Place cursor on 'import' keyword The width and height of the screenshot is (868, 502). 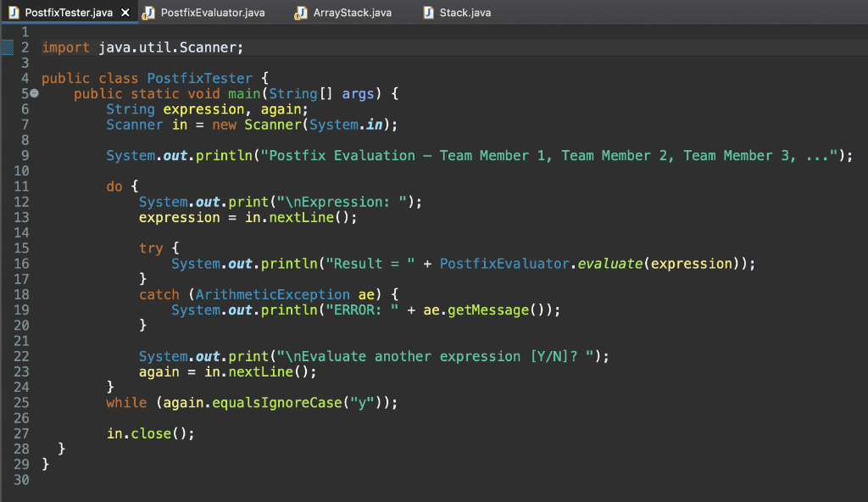tap(65, 47)
